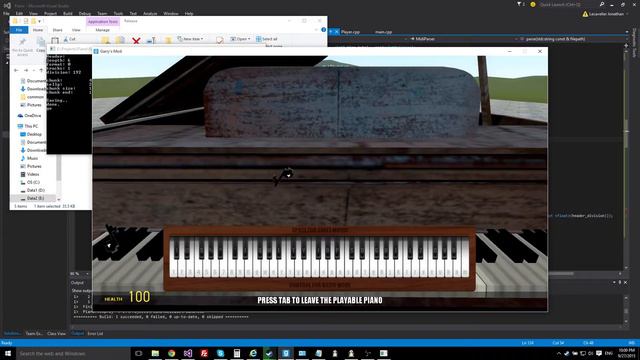The height and width of the screenshot is (360, 640).
Task: Click Explorer navigation pane scroll down arrow
Action: [59, 200]
